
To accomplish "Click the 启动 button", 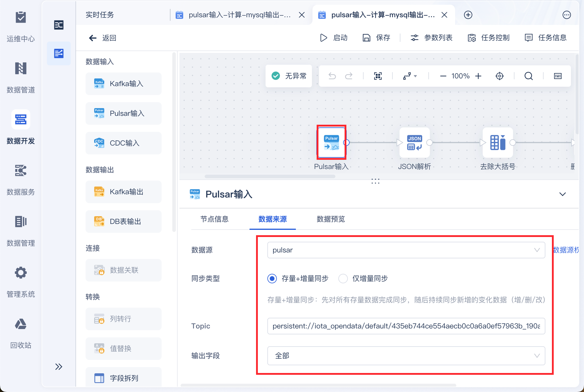I will (334, 38).
